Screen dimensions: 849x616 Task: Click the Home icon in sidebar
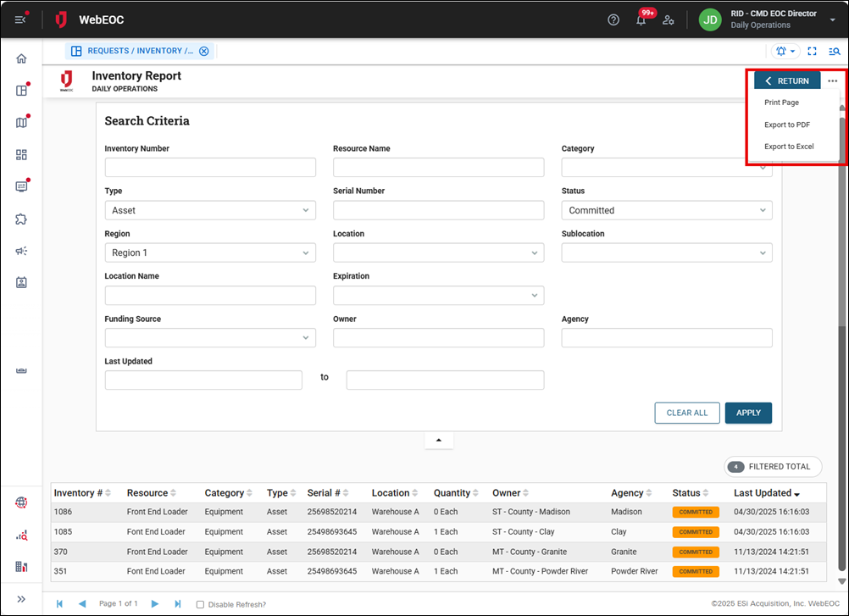click(x=21, y=58)
